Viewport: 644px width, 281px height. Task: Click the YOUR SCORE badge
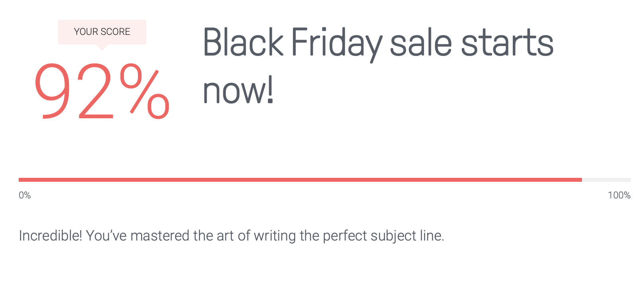coord(102,32)
